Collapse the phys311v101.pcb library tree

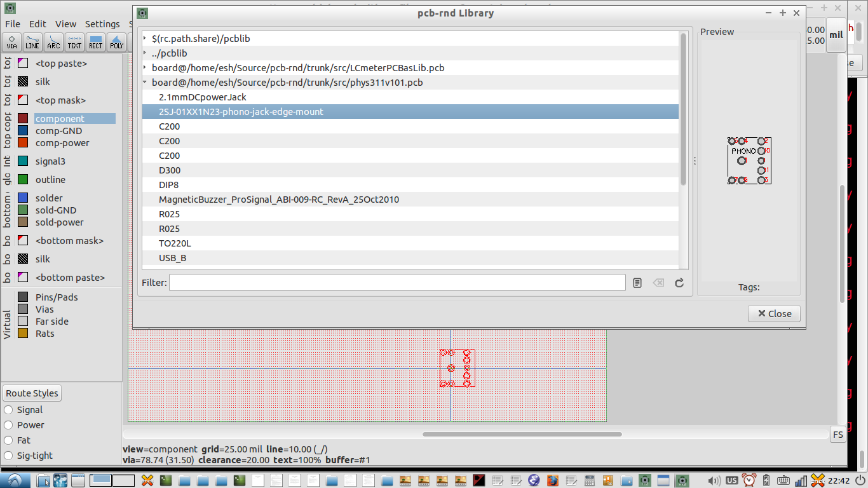(x=144, y=82)
